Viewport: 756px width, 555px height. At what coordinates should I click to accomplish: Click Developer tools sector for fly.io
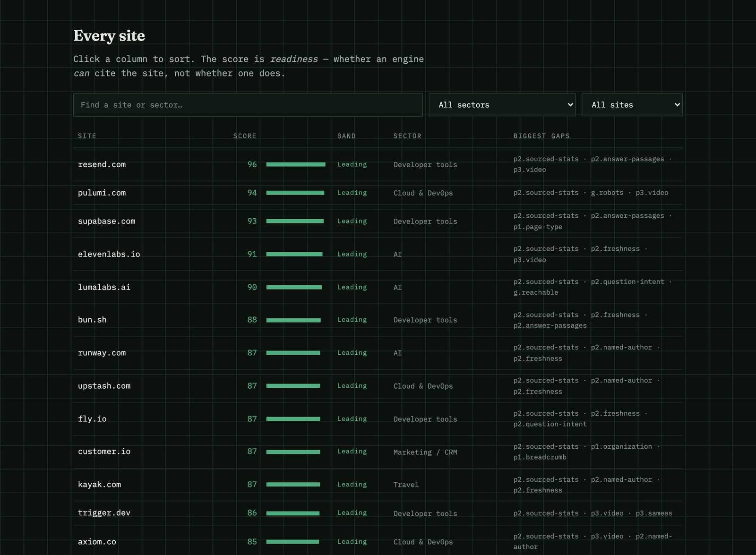pos(425,419)
